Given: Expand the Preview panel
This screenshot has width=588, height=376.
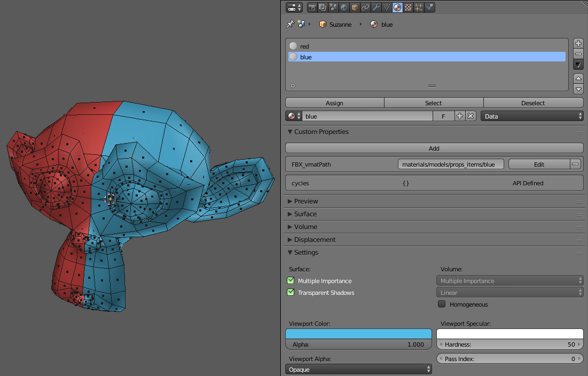Looking at the screenshot, I should (290, 201).
